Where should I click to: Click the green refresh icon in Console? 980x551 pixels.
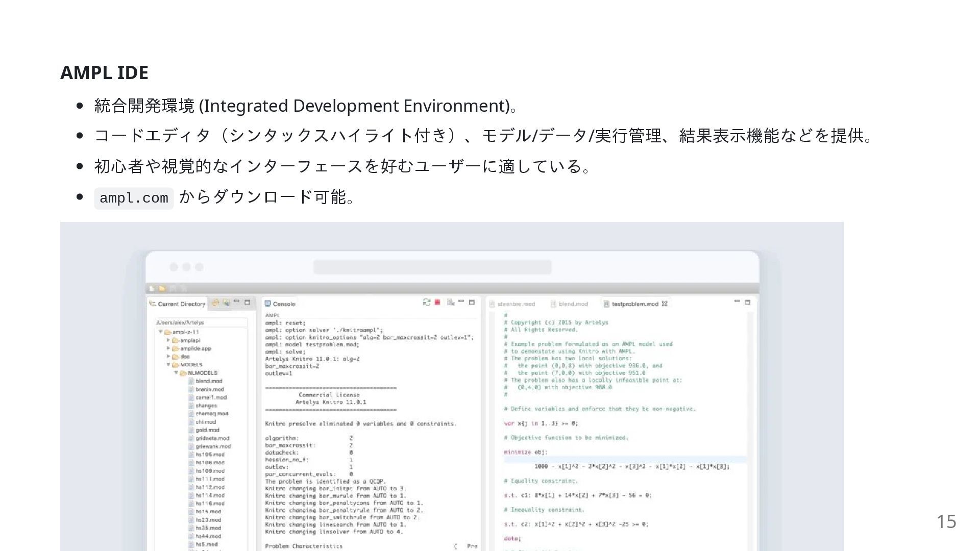coord(427,303)
